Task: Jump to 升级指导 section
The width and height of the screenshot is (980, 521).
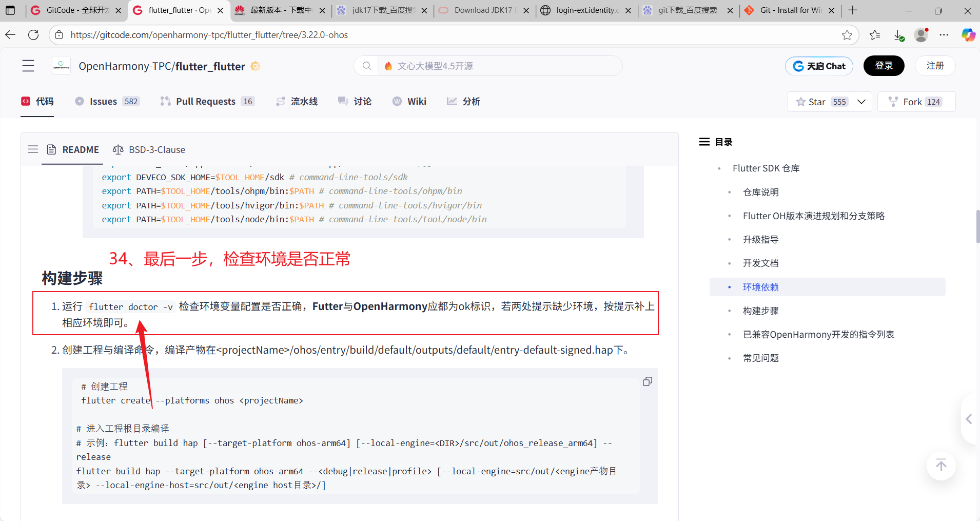Action: tap(761, 239)
